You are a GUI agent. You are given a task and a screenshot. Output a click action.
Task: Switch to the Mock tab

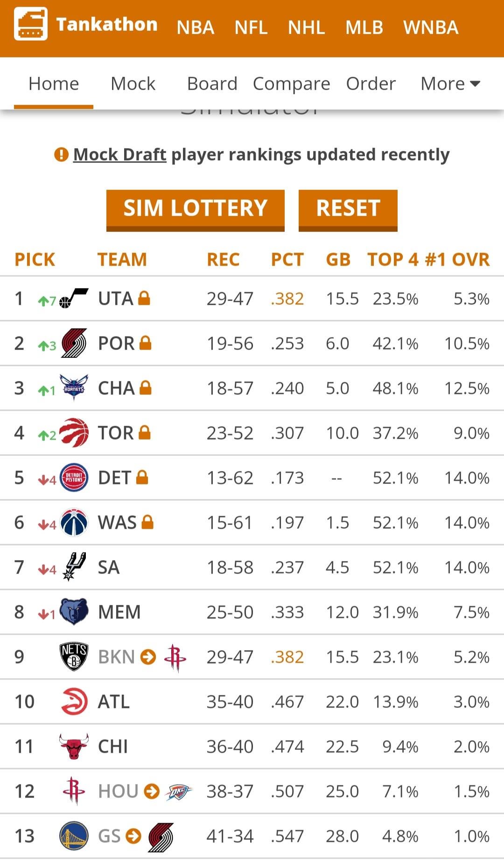pyautogui.click(x=133, y=84)
